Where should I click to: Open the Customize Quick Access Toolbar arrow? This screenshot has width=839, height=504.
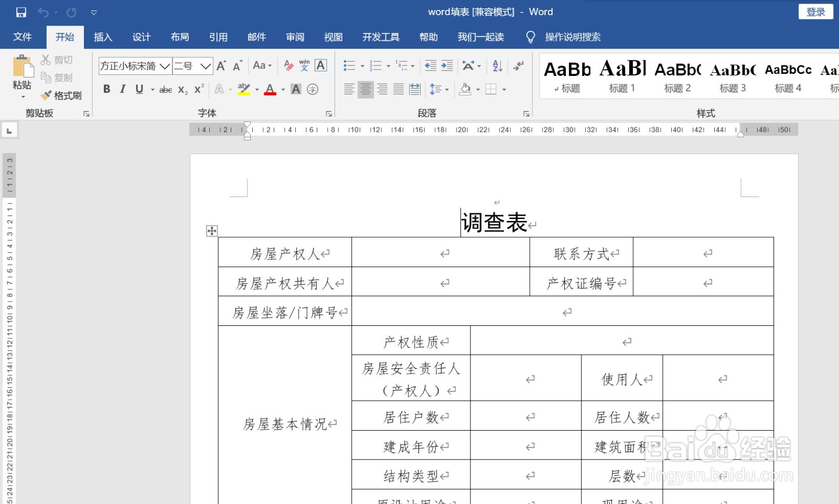pyautogui.click(x=94, y=12)
